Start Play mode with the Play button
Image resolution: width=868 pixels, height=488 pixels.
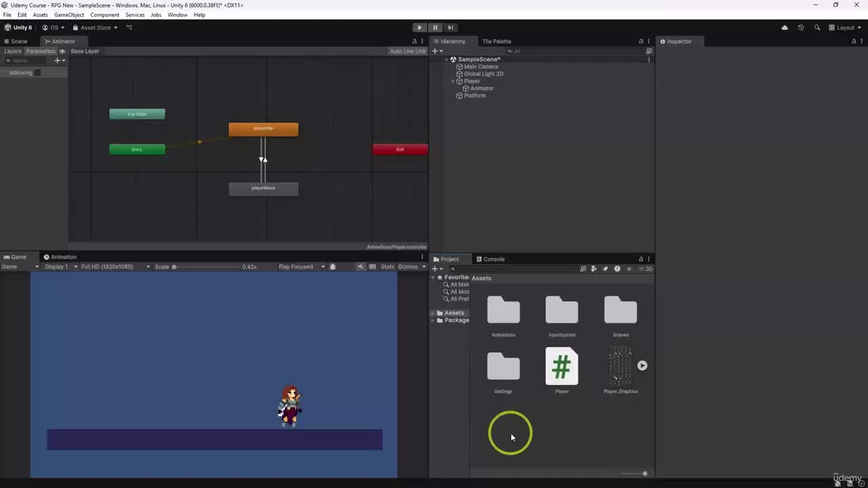420,28
